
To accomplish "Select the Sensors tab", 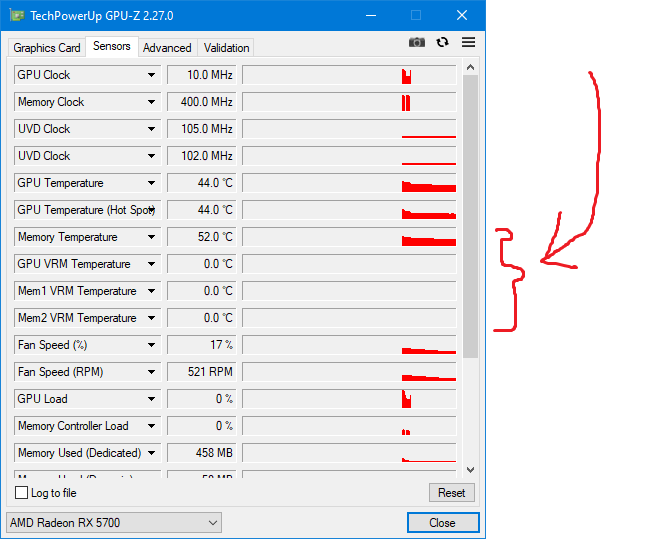I will [112, 46].
